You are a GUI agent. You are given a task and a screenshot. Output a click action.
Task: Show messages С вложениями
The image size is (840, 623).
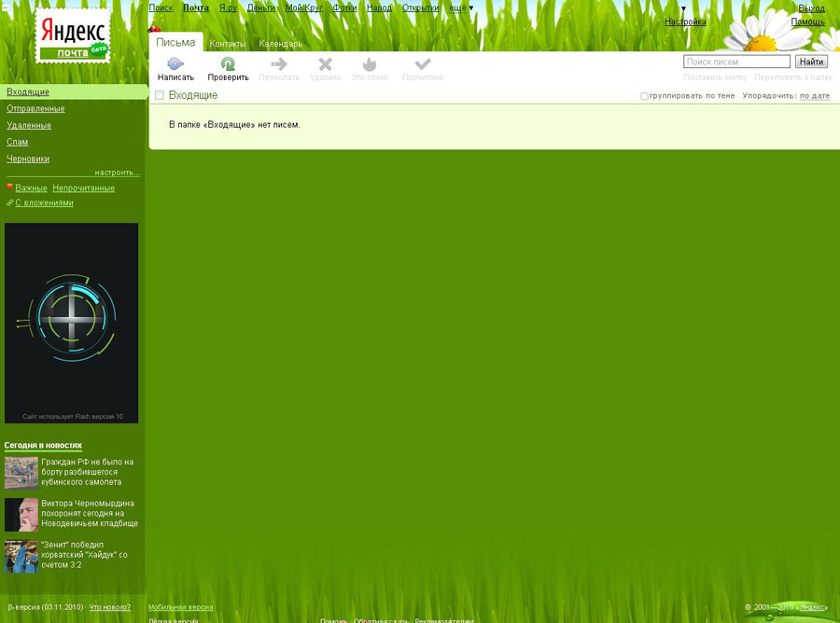44,203
